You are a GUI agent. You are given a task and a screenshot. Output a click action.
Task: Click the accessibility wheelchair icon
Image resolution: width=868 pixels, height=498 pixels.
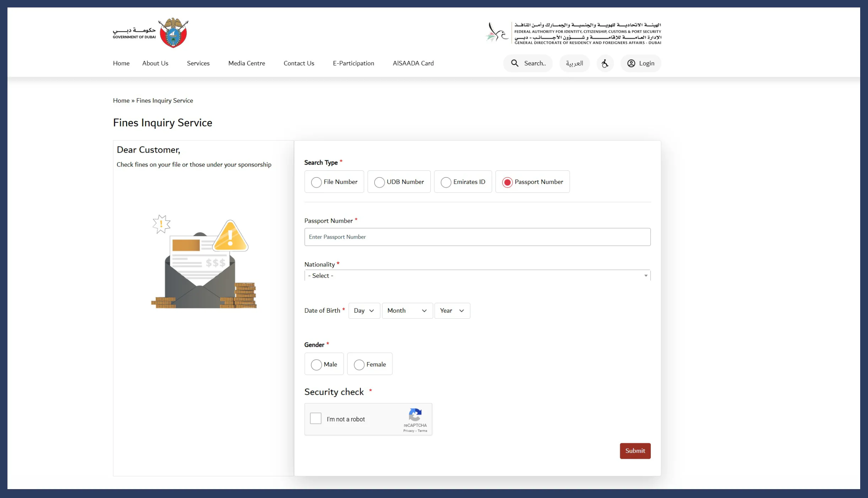click(x=605, y=63)
